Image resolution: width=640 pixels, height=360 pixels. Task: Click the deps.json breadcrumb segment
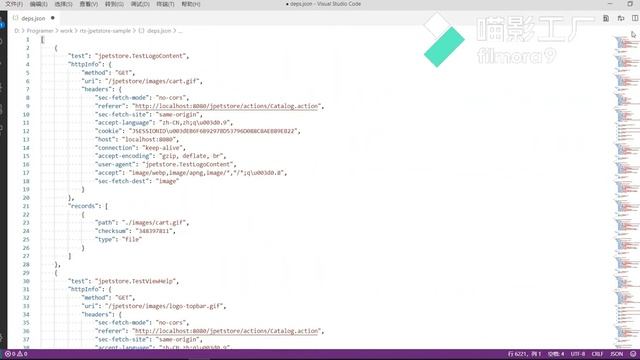(155, 31)
